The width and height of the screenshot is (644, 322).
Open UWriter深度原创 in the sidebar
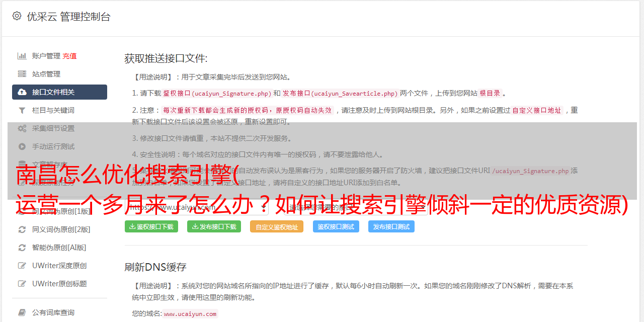point(59,266)
